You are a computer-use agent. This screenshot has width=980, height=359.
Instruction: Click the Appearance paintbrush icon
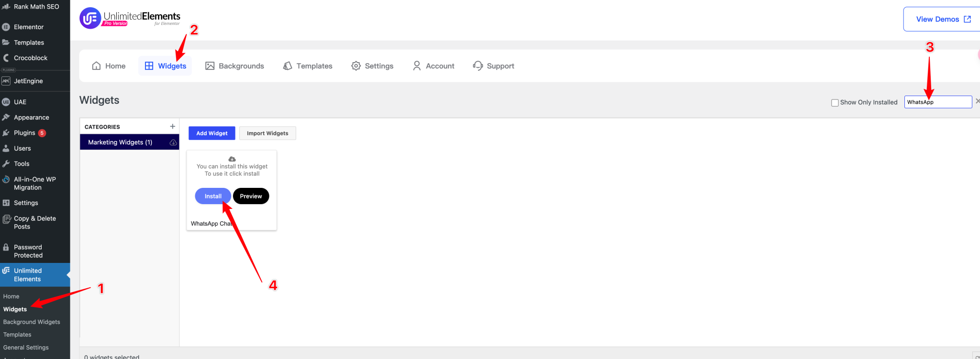[x=6, y=118]
